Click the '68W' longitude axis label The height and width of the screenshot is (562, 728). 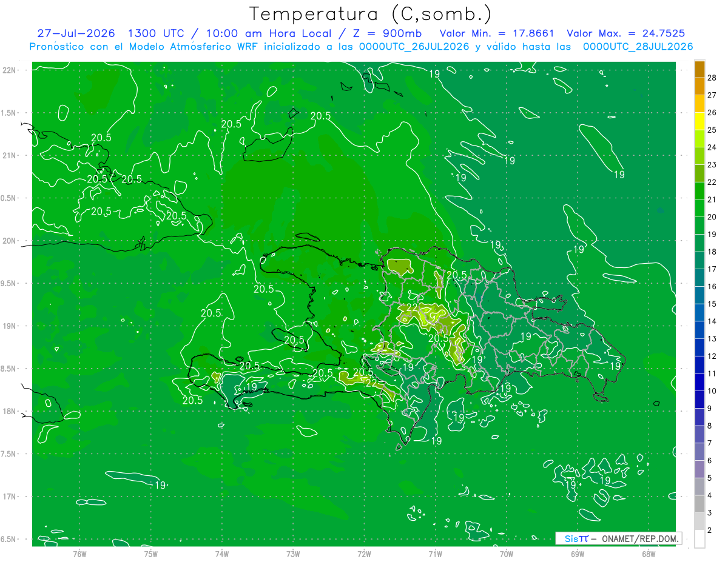pyautogui.click(x=649, y=554)
